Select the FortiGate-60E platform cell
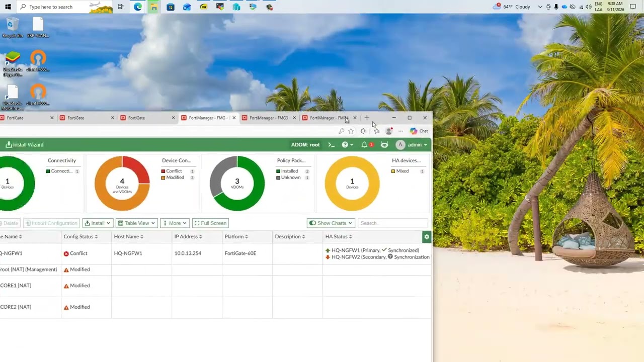 (240, 253)
